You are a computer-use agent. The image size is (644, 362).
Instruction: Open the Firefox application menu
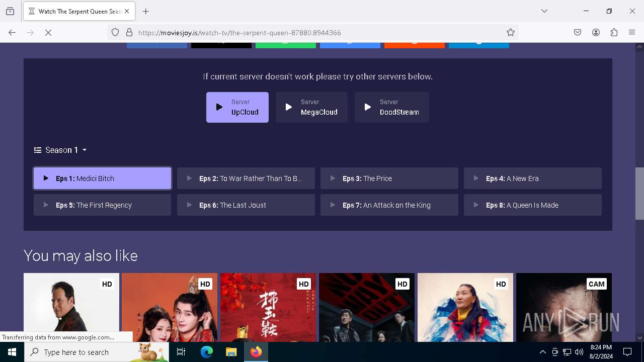[x=632, y=33]
